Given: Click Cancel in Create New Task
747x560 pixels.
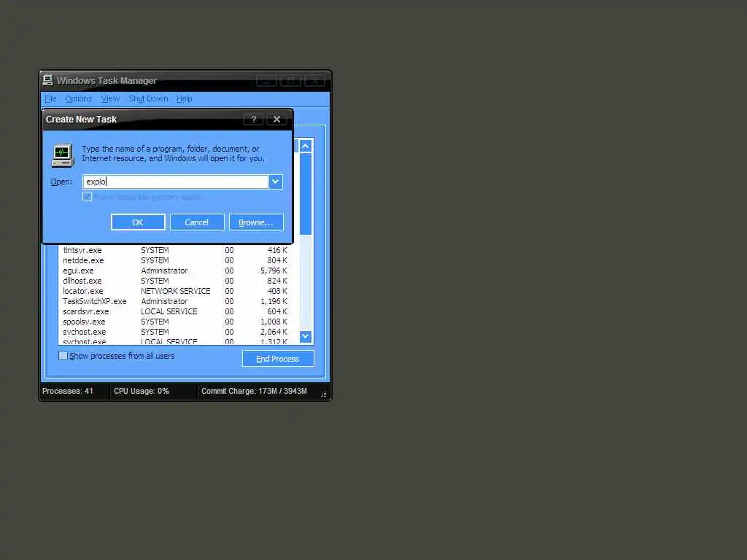Looking at the screenshot, I should coord(197,222).
